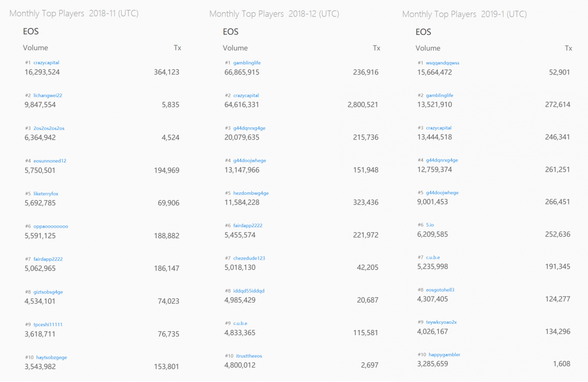Click the Tx column header for 2019-1
The width and height of the screenshot is (588, 382).
(x=569, y=48)
